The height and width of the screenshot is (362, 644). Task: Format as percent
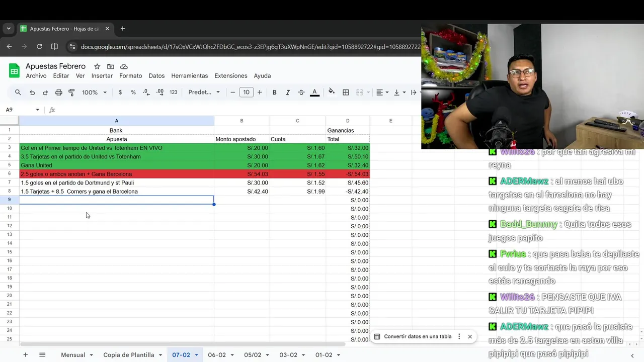[x=133, y=93]
